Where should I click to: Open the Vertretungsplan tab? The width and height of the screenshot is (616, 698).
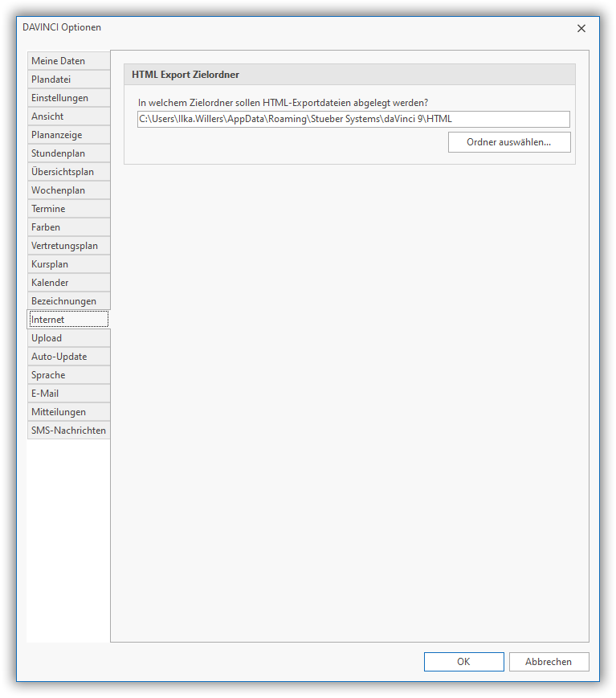click(x=68, y=246)
